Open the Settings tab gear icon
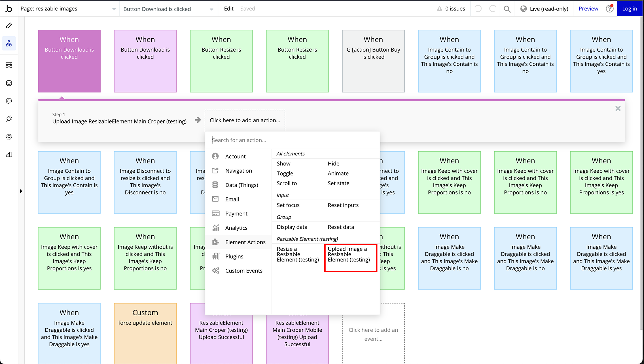644x364 pixels. point(9,137)
